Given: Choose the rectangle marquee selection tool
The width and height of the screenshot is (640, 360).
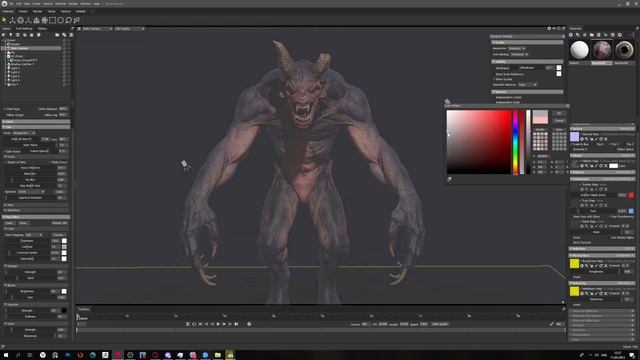Looking at the screenshot, I should [x=52, y=20].
